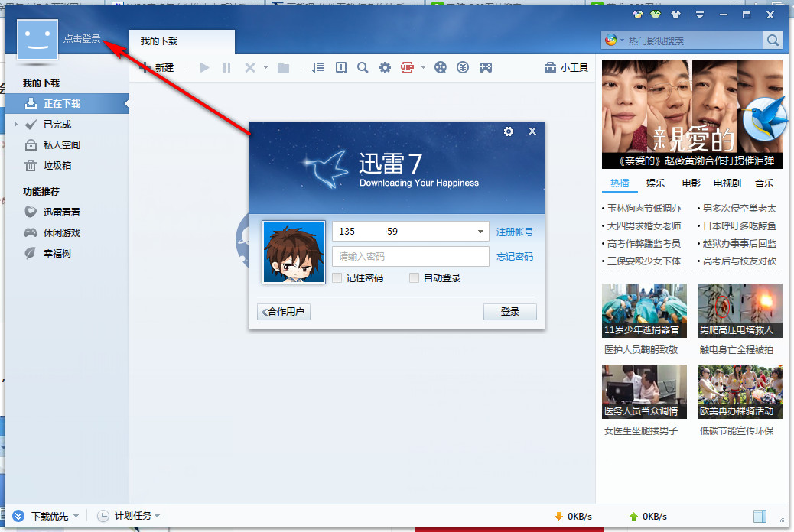Close the 迅雷7 login dialog
The height and width of the screenshot is (532, 794).
532,131
